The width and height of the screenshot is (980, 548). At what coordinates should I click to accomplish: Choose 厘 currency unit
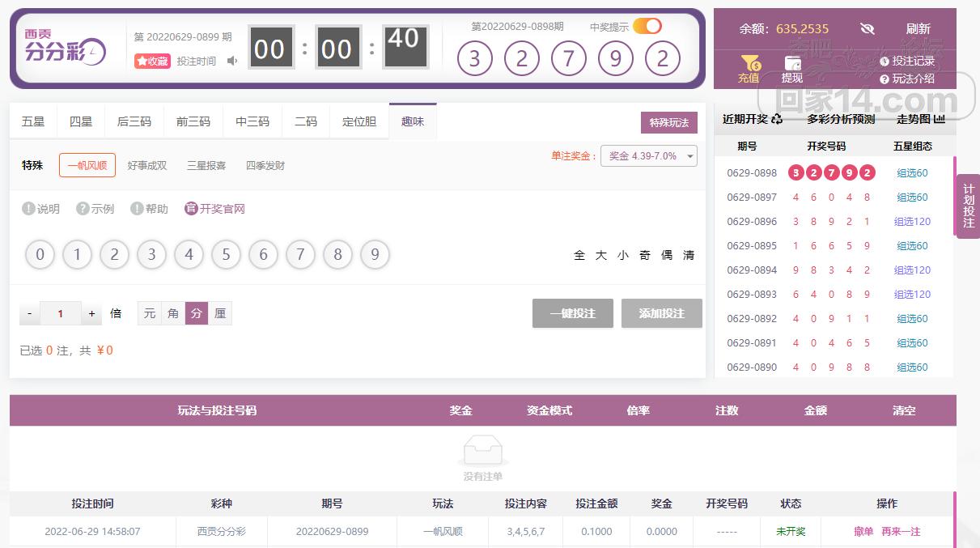(x=220, y=313)
